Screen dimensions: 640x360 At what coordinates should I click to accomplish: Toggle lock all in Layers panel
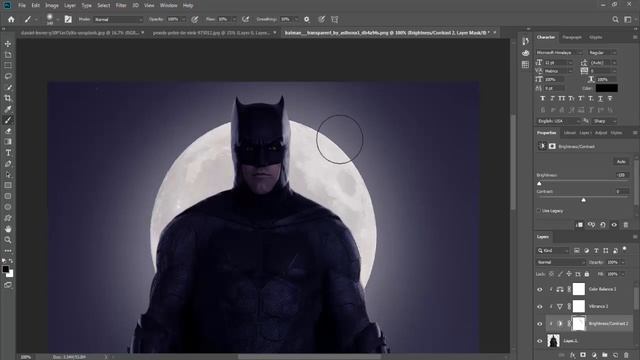point(587,274)
